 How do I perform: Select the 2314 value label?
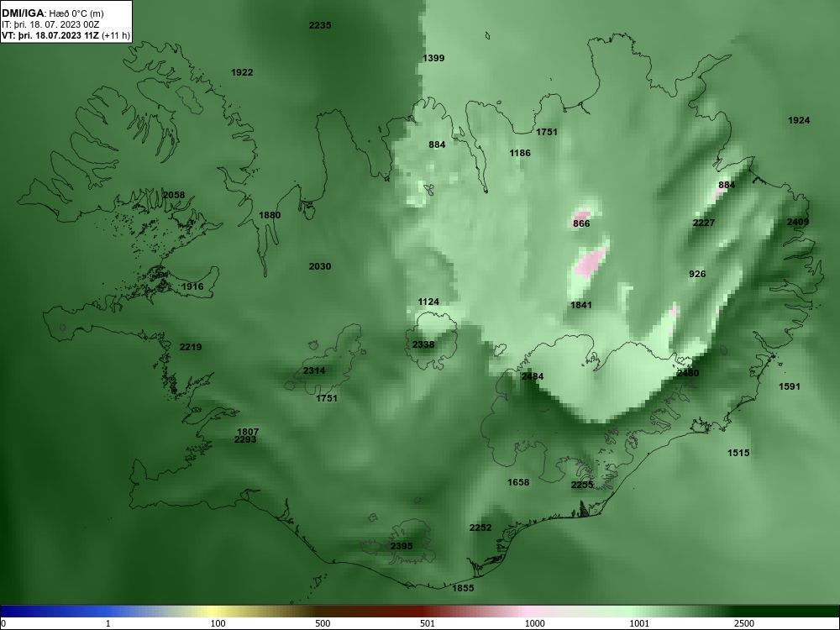tap(314, 370)
